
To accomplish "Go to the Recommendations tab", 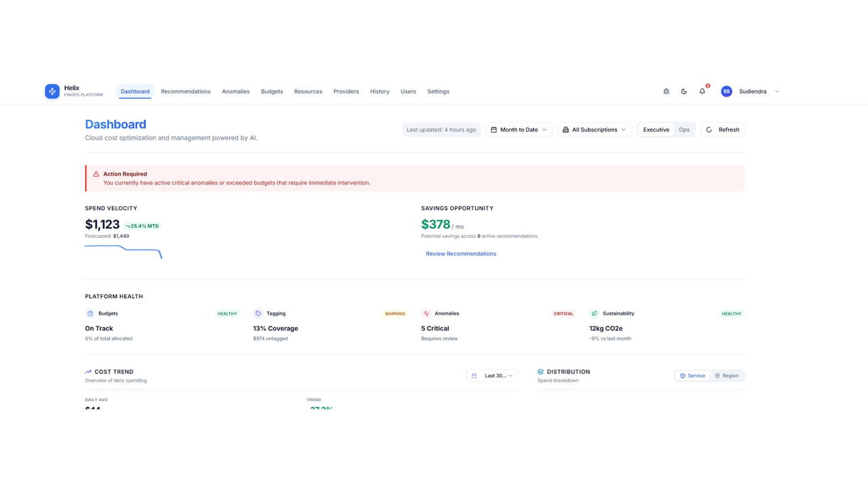I will pos(186,91).
